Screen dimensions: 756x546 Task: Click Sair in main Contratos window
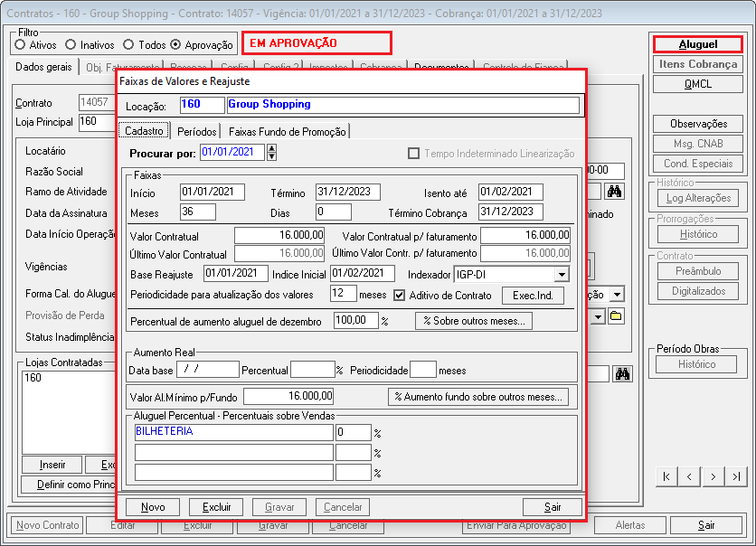coord(706,525)
